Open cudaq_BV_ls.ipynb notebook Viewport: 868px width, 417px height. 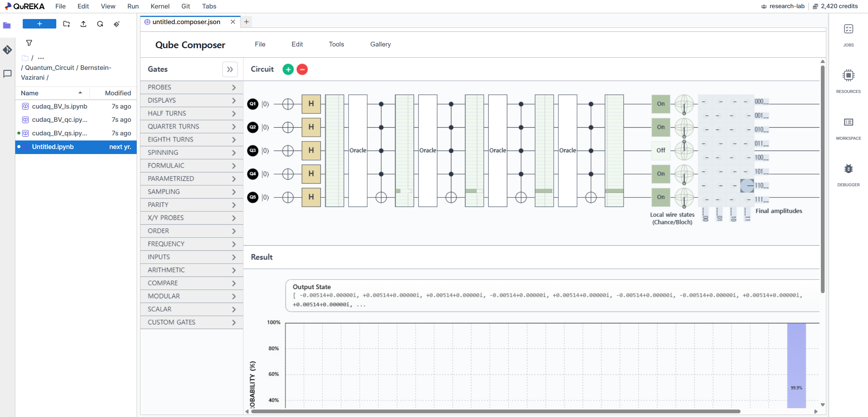pos(59,106)
